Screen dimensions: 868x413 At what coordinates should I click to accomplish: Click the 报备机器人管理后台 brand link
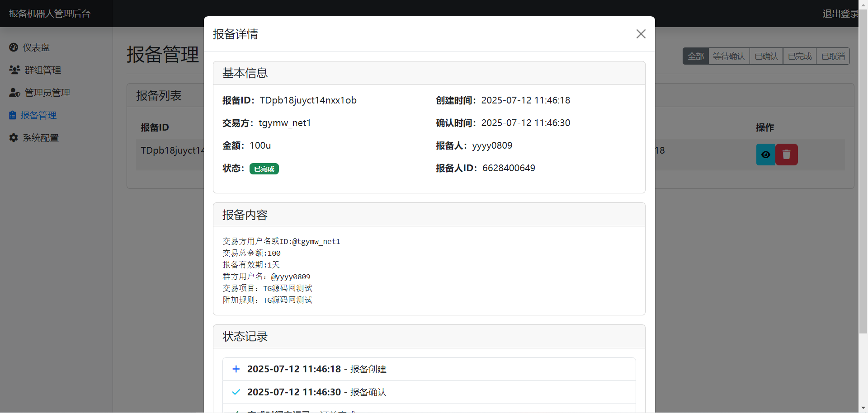(x=50, y=14)
